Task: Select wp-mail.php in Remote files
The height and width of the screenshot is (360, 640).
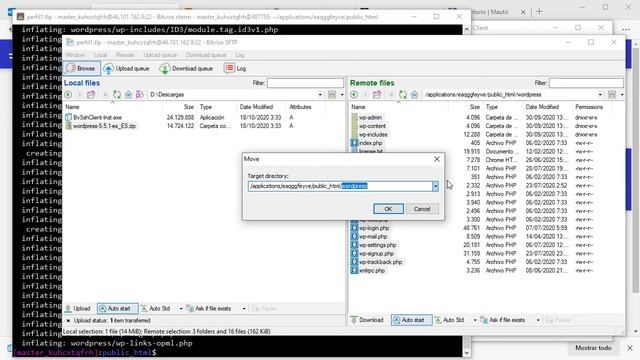Action: [373, 237]
